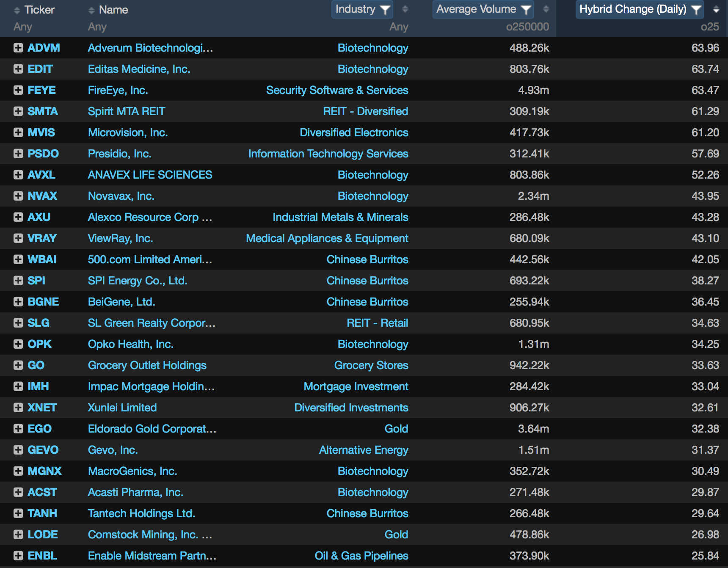The height and width of the screenshot is (568, 728).
Task: Sort by the Ticker column arrows
Action: click(x=17, y=10)
